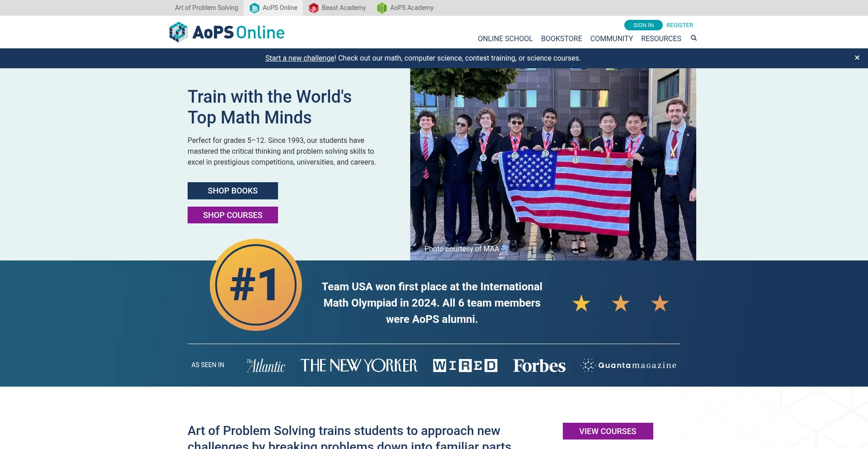Click the purple Shop Courses button
The height and width of the screenshot is (449, 868).
[233, 215]
